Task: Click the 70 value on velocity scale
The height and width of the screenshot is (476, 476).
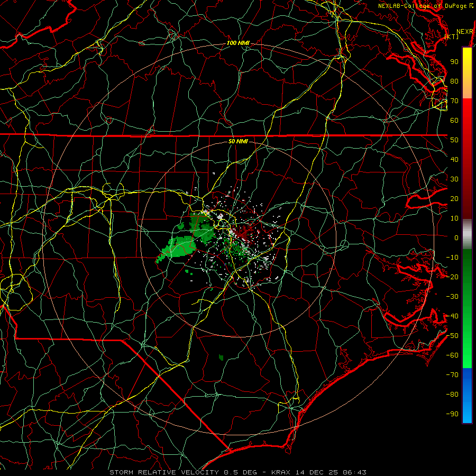Action: [454, 101]
